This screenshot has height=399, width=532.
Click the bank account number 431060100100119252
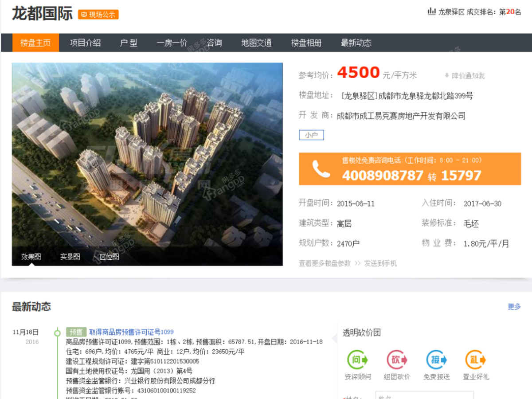click(x=166, y=391)
